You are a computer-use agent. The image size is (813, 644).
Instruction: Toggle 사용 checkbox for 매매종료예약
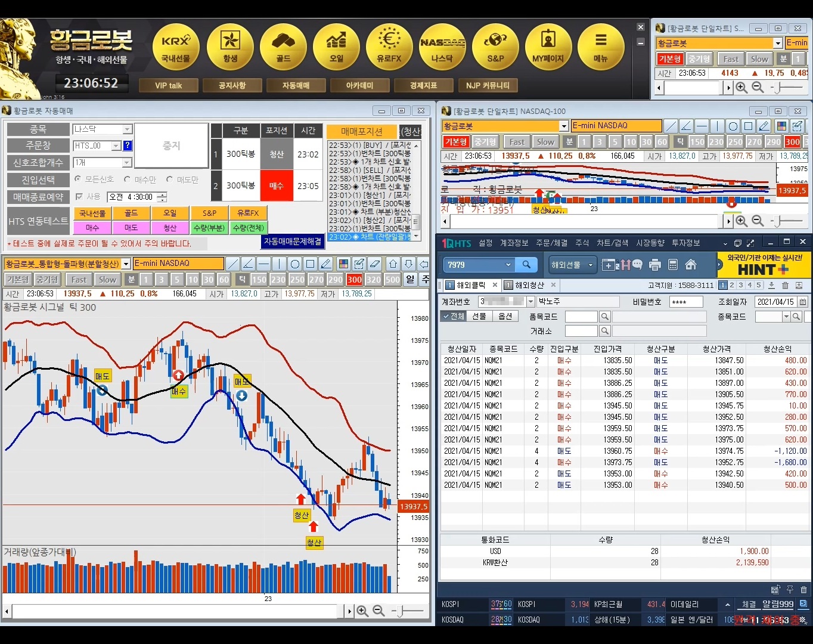[79, 196]
